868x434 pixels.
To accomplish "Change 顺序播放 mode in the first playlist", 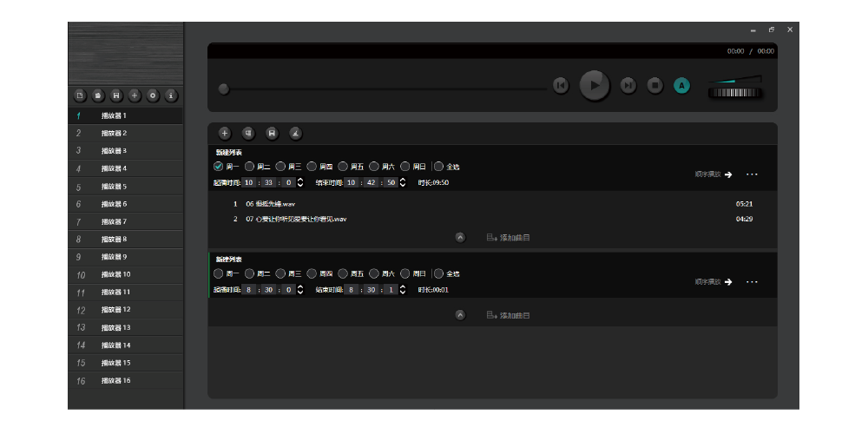I will pyautogui.click(x=713, y=174).
